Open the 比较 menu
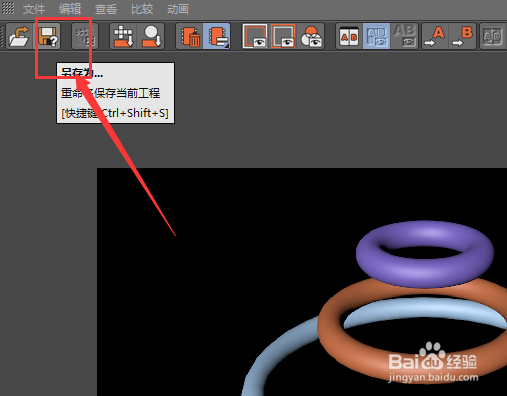This screenshot has width=507, height=396. click(x=142, y=9)
